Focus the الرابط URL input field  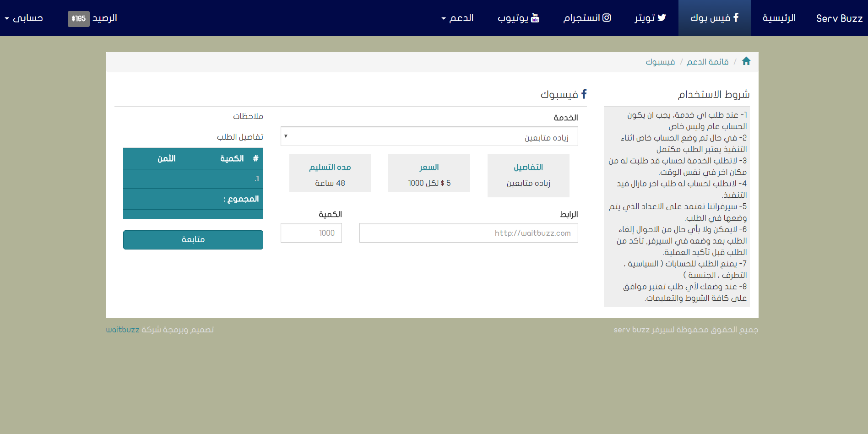[469, 233]
